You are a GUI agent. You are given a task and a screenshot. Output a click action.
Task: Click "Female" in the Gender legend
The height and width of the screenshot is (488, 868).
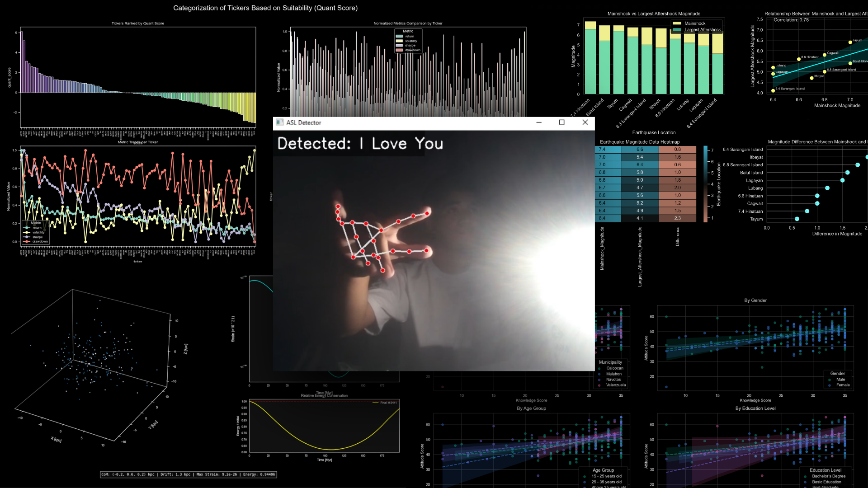tap(843, 385)
